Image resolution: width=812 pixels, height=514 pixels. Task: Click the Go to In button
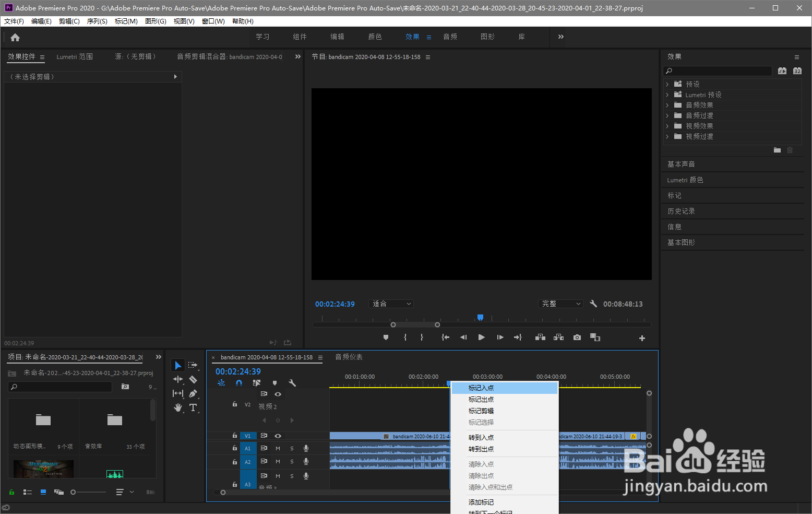point(445,337)
